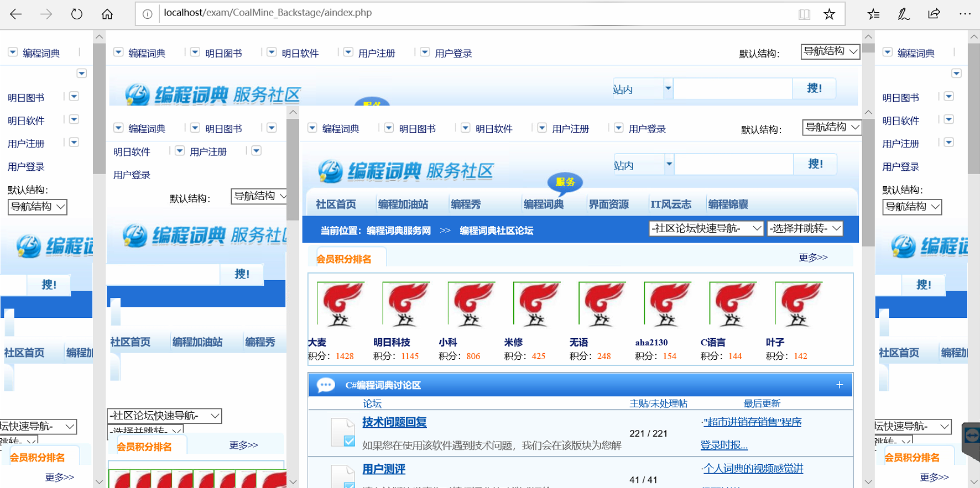Open the IT风云志 tab

(671, 204)
